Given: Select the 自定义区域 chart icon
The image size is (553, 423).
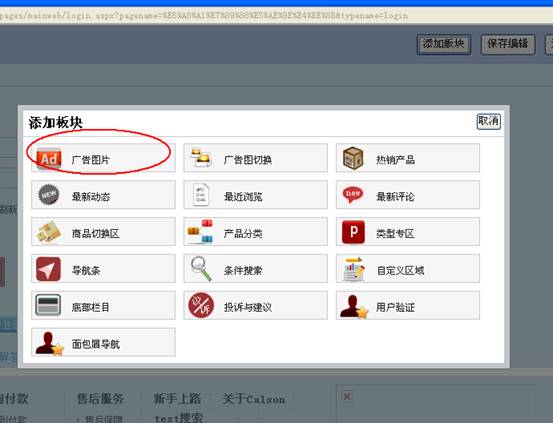Looking at the screenshot, I should (x=354, y=269).
